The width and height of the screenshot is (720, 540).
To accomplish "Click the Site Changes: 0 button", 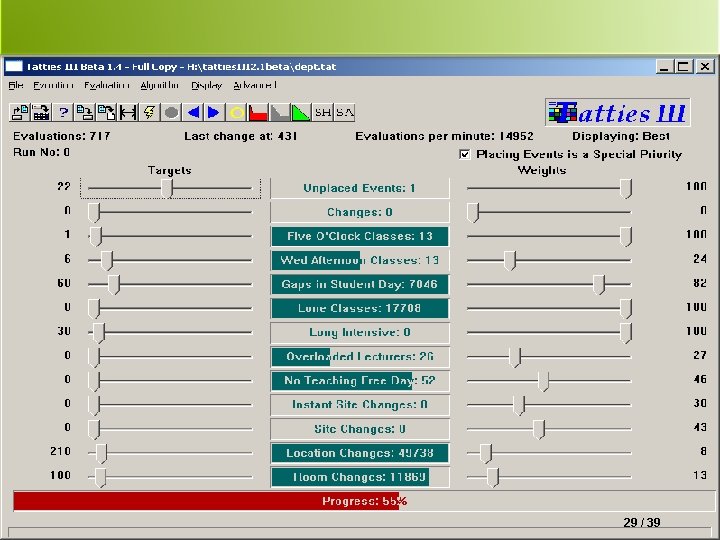I will point(360,429).
